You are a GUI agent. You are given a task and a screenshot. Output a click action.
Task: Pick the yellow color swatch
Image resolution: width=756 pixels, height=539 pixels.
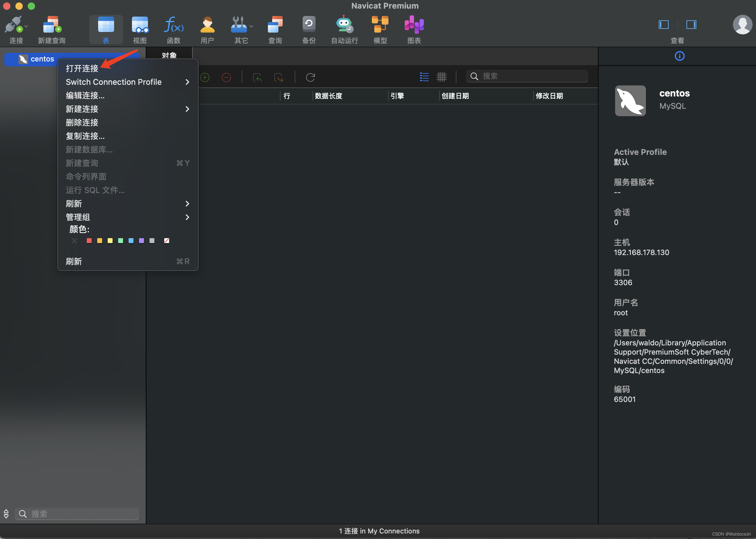click(x=110, y=241)
